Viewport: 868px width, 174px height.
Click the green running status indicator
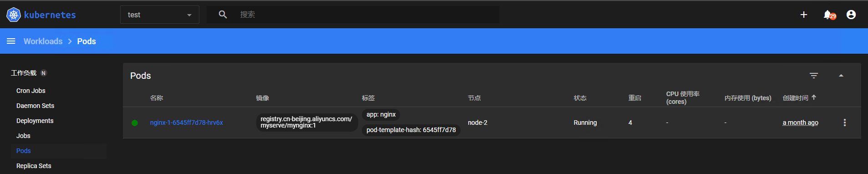pyautogui.click(x=135, y=123)
